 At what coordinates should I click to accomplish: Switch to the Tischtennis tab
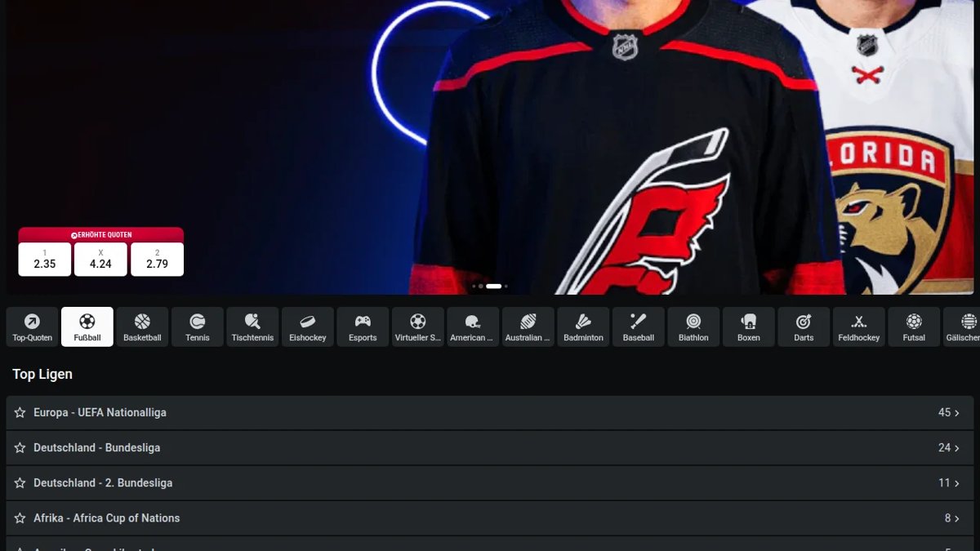tap(252, 327)
